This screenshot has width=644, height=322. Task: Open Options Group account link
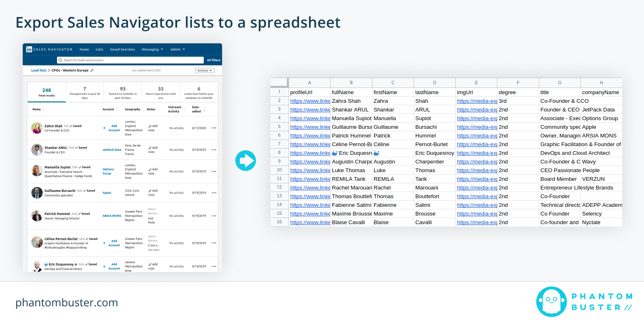[x=108, y=171]
